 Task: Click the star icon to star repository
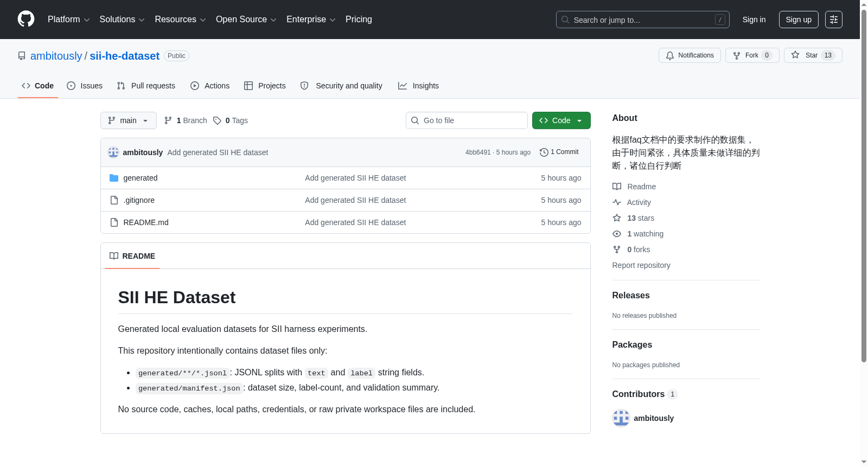795,55
